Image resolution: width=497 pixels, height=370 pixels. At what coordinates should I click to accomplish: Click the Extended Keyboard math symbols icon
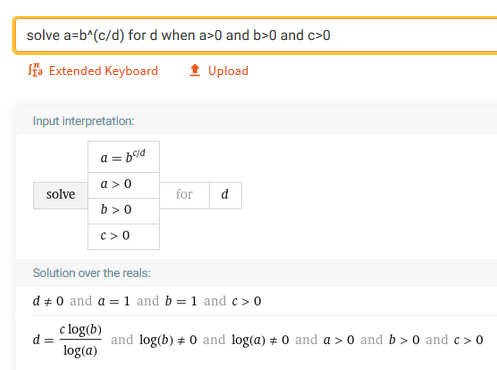point(35,70)
